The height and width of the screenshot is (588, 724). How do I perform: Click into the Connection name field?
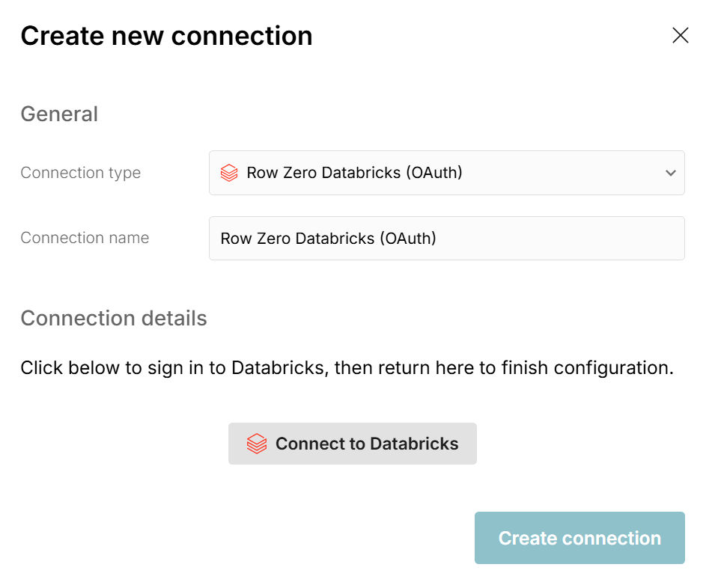(x=446, y=238)
